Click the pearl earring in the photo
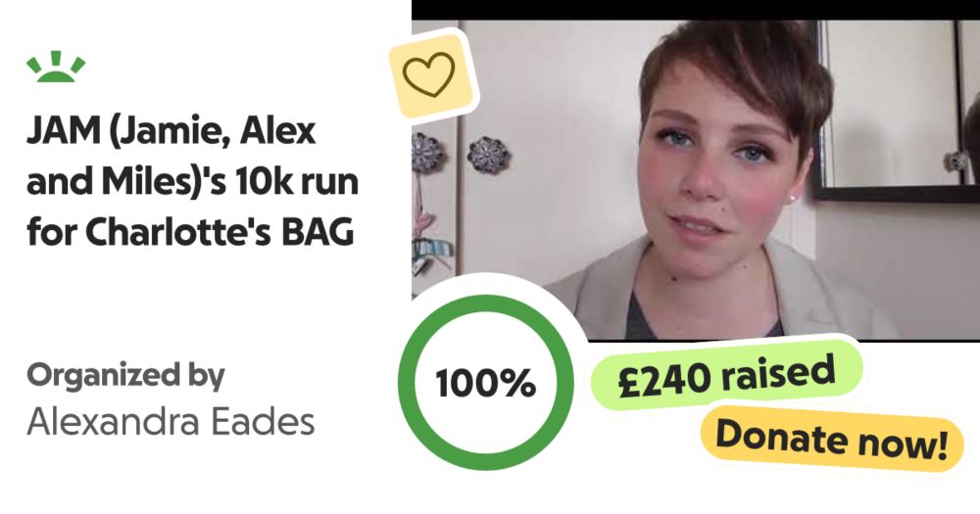Image resolution: width=980 pixels, height=514 pixels. (791, 199)
